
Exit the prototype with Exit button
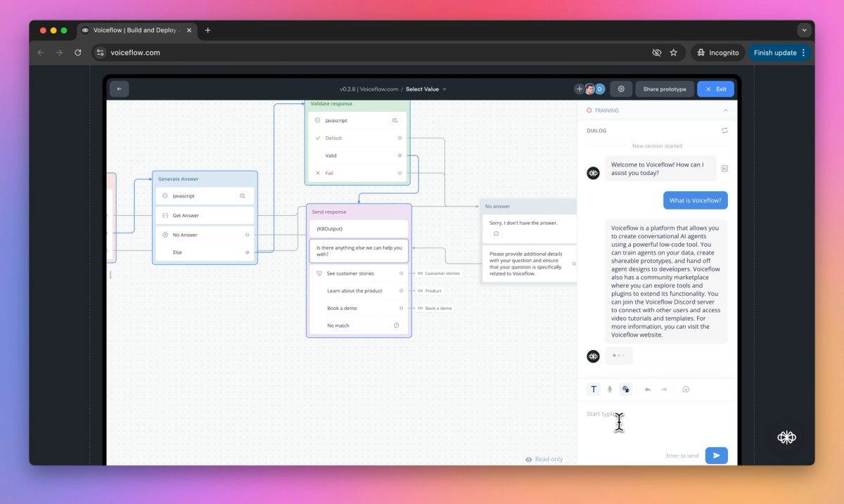point(715,89)
